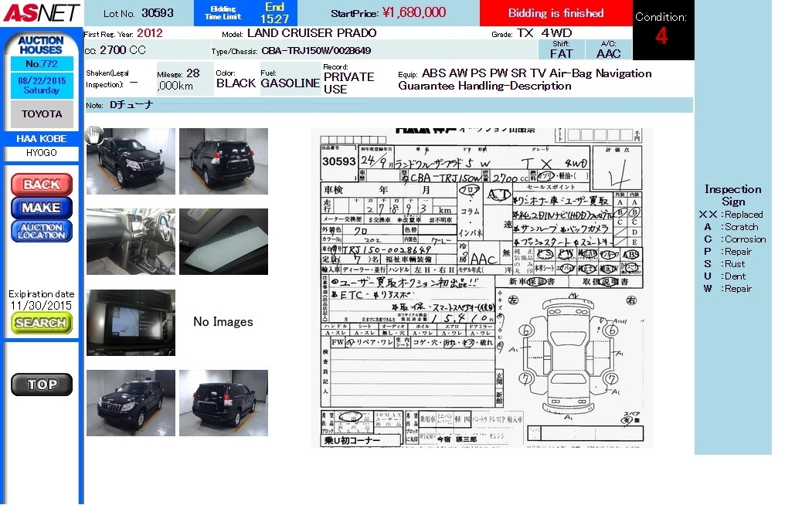This screenshot has height=532, width=795.
Task: Open the AUCTION LOCATION button
Action: tap(41, 231)
